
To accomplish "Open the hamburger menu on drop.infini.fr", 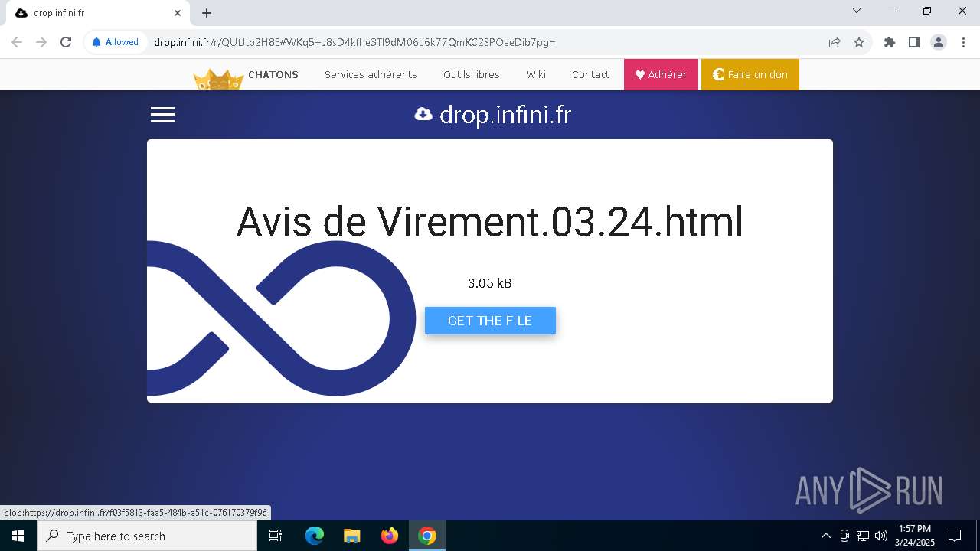I will pos(162,115).
